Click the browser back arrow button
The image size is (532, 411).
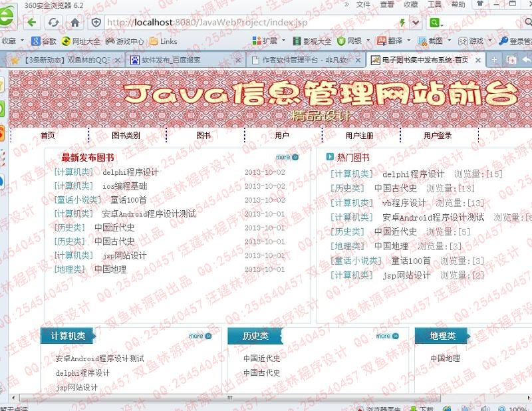(32, 23)
